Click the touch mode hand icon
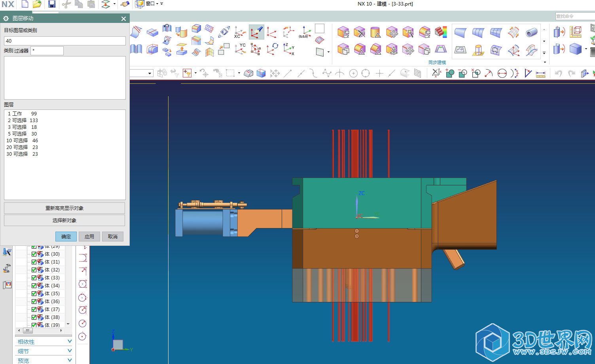 click(x=125, y=4)
